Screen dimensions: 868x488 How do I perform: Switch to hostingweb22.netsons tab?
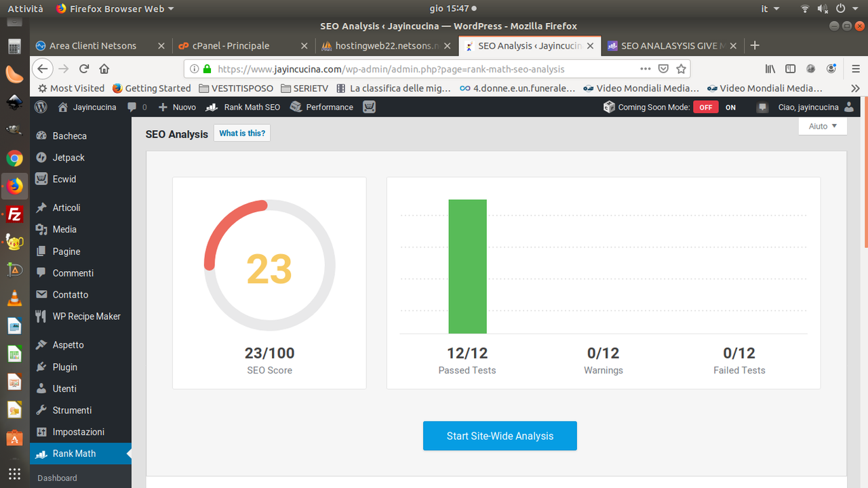(387, 45)
